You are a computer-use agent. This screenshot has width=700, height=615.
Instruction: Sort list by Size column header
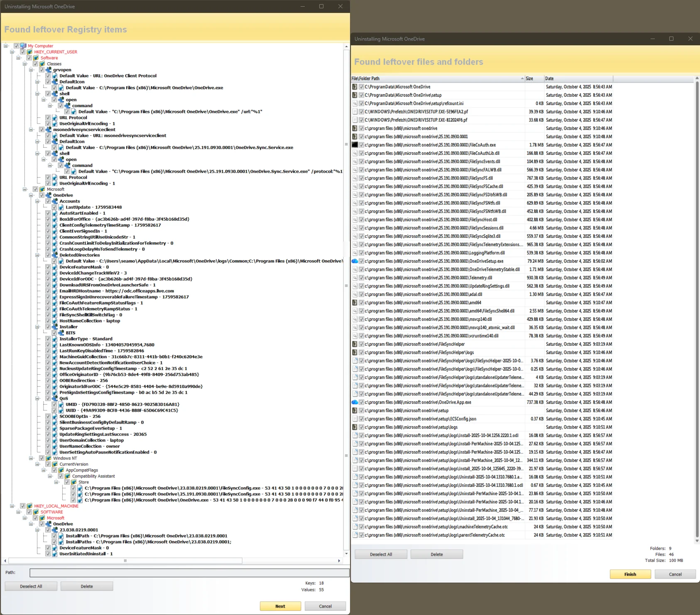coord(534,78)
